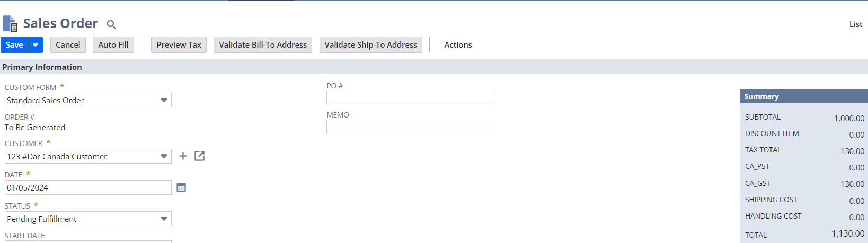This screenshot has width=868, height=243.
Task: Open the Actions menu
Action: click(458, 45)
